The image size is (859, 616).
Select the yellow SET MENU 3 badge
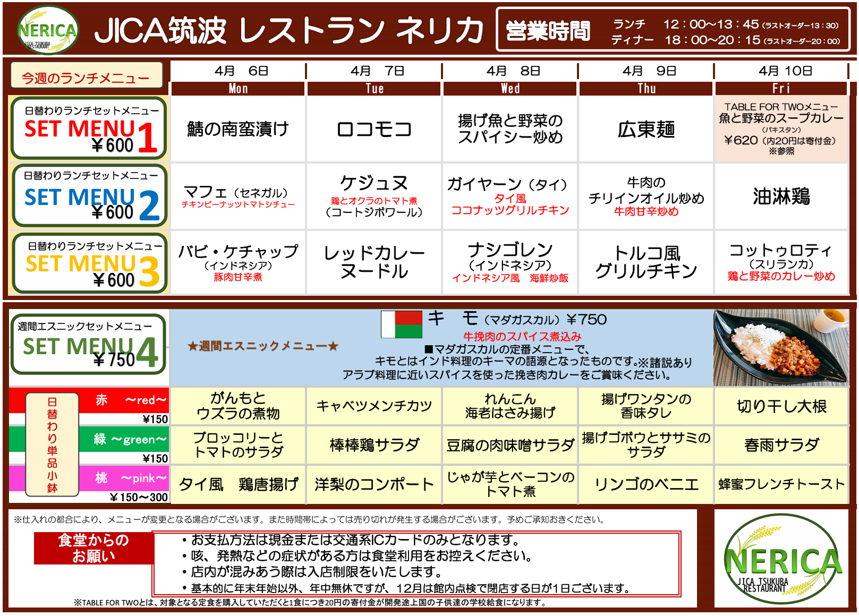89,263
